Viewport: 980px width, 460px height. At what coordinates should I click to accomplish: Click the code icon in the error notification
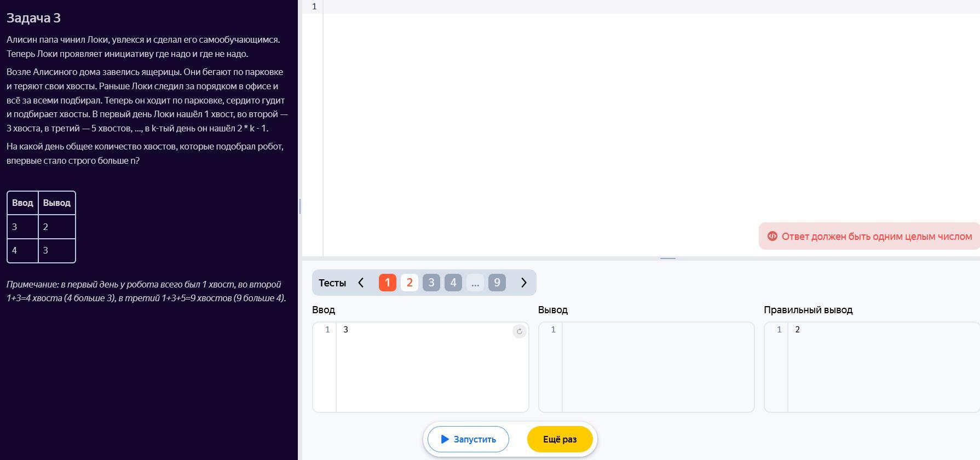pos(772,236)
